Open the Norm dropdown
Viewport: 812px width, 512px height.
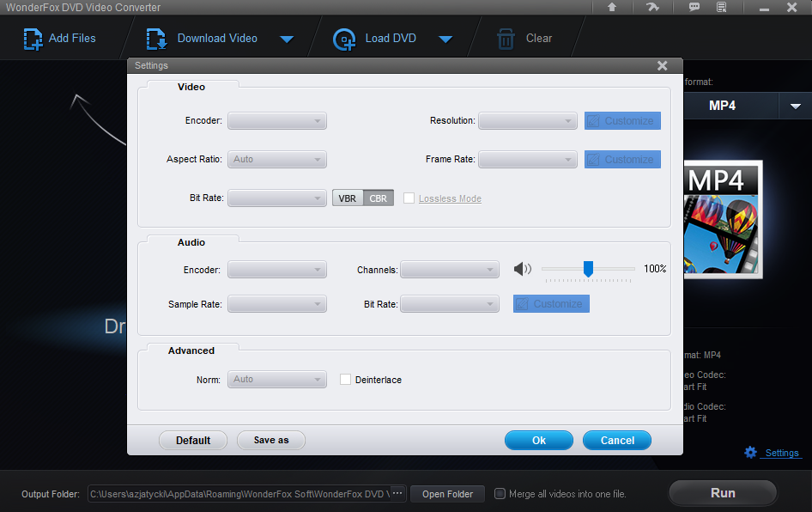(x=277, y=380)
